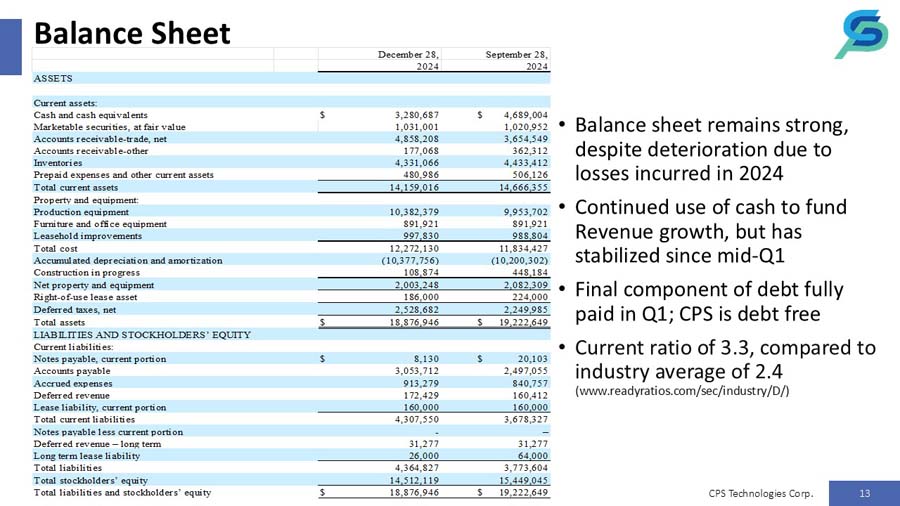The height and width of the screenshot is (506, 900).
Task: Select the slide number 13 badge
Action: (x=862, y=492)
